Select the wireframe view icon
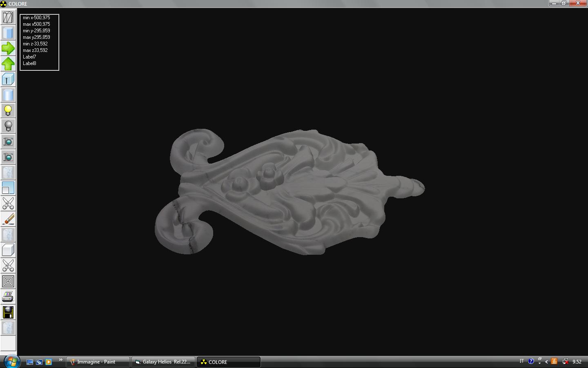Viewport: 588px width, 368px height. coord(8,17)
